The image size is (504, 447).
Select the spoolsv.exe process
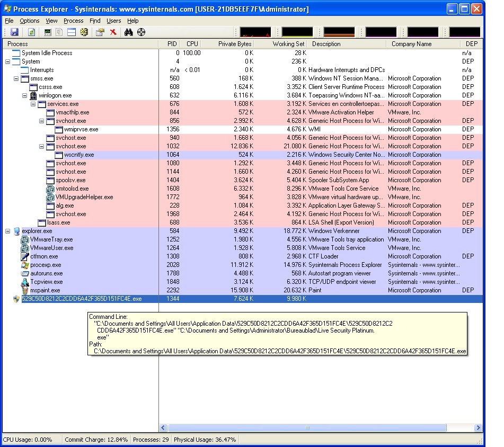pos(243,180)
